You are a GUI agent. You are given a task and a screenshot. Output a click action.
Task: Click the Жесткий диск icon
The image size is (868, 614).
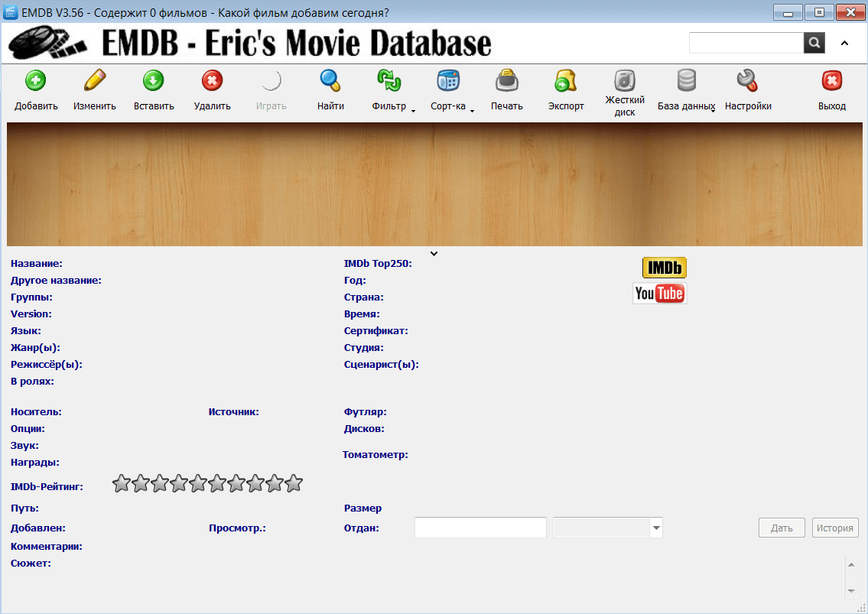pos(625,81)
